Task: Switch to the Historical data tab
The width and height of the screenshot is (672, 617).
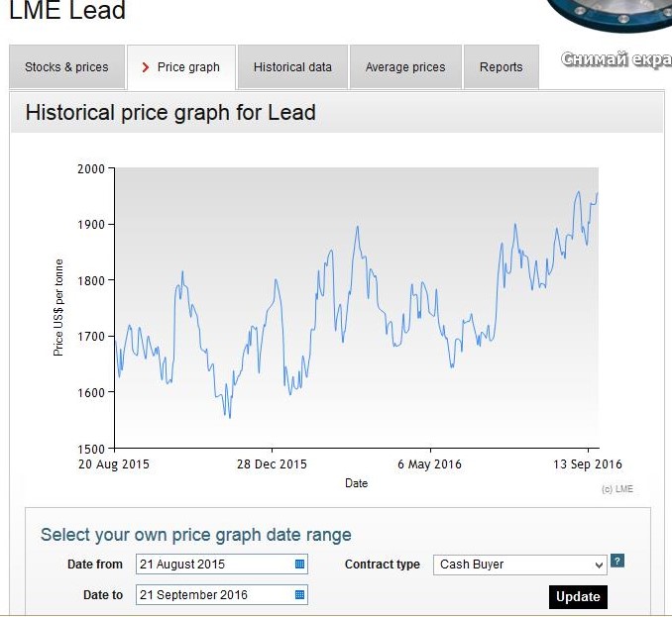Action: tap(292, 67)
